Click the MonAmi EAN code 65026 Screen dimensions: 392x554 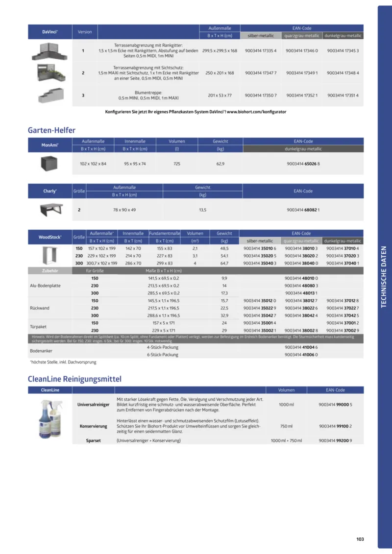[x=303, y=163]
